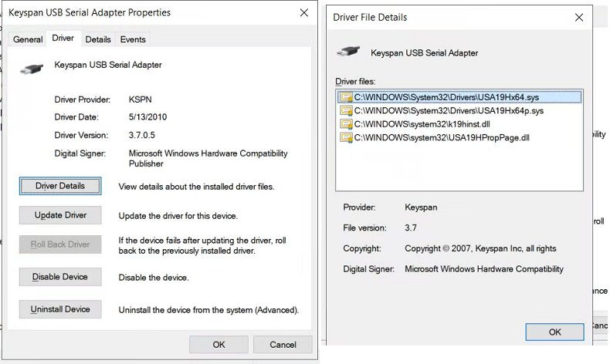The image size is (610, 364).
Task: Click the Keyspan USB Serial Adapter Properties title
Action: click(90, 13)
